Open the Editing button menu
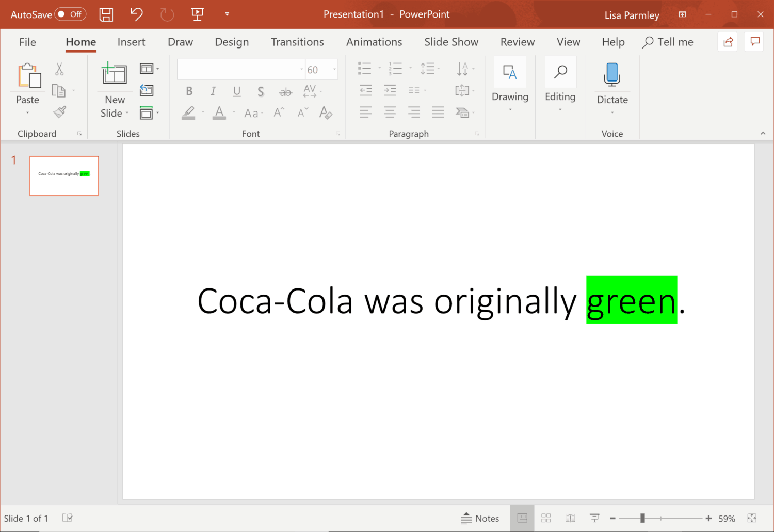Image resolution: width=774 pixels, height=532 pixels. [x=560, y=85]
